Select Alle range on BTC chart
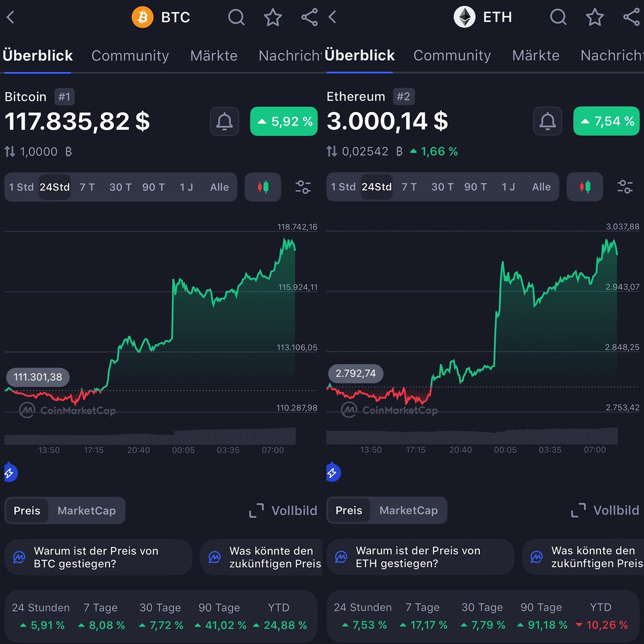The height and width of the screenshot is (644, 644). tap(219, 187)
